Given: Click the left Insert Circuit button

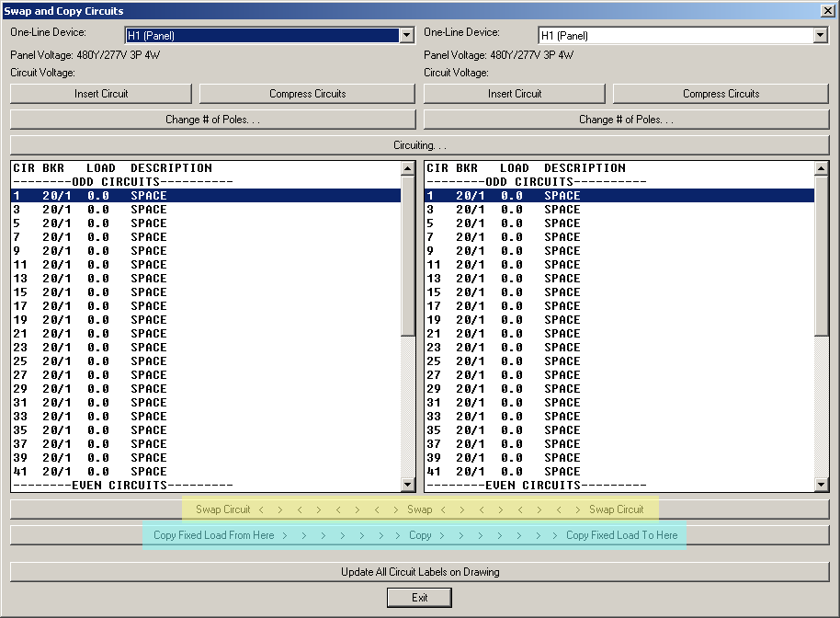Looking at the screenshot, I should 101,94.
